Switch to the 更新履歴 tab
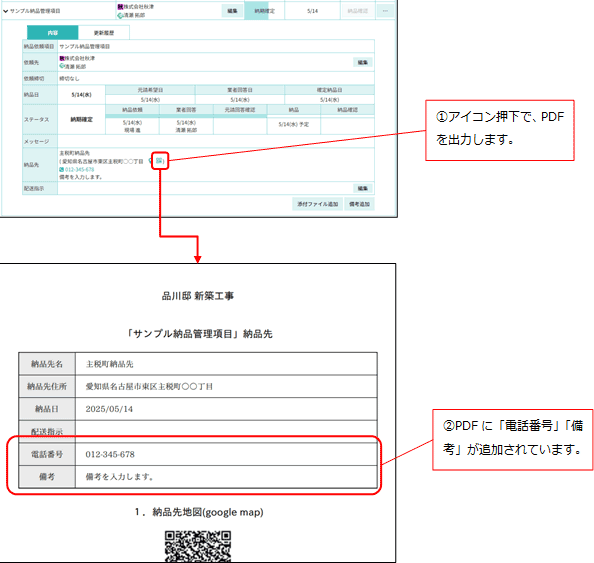Viewport: 594px width, 563px height. [104, 33]
